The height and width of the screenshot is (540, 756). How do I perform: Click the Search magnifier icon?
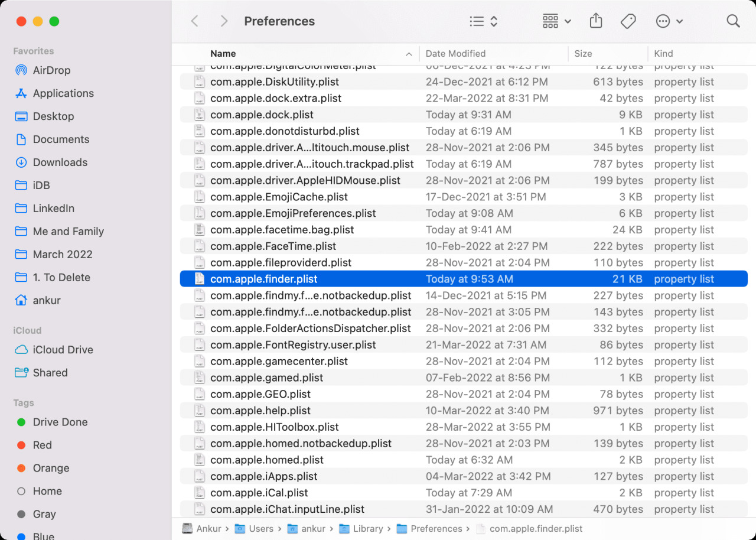tap(733, 21)
